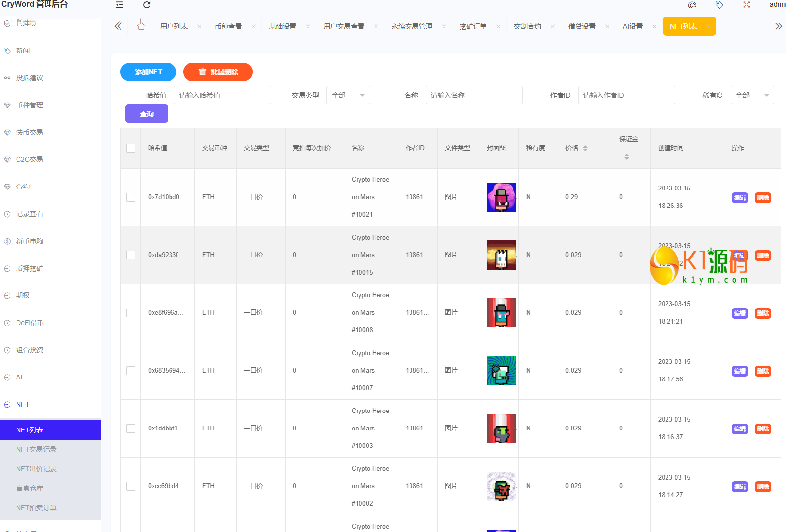Close the 交割合约 tab

[553, 27]
